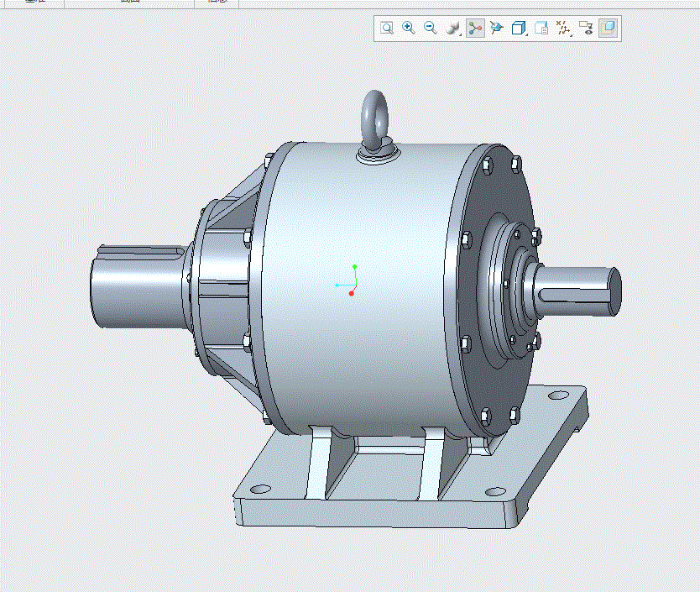This screenshot has width=700, height=592.
Task: Select the keyed output shaft on the right
Action: (x=578, y=291)
